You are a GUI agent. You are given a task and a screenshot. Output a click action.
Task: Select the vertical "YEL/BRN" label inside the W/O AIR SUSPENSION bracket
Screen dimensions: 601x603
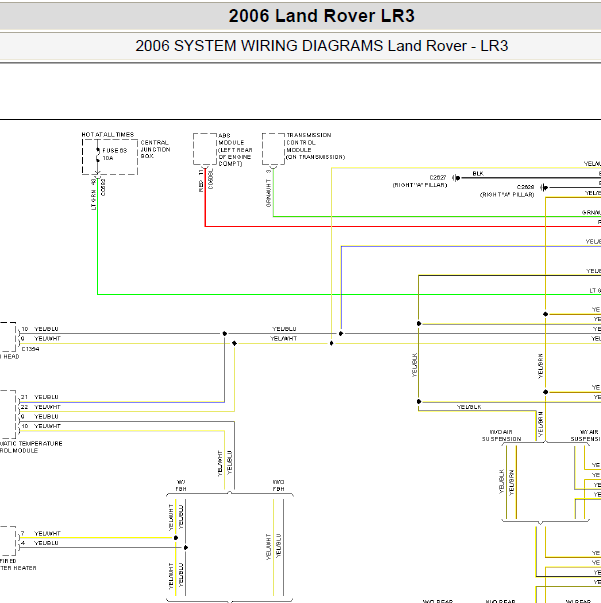(511, 482)
